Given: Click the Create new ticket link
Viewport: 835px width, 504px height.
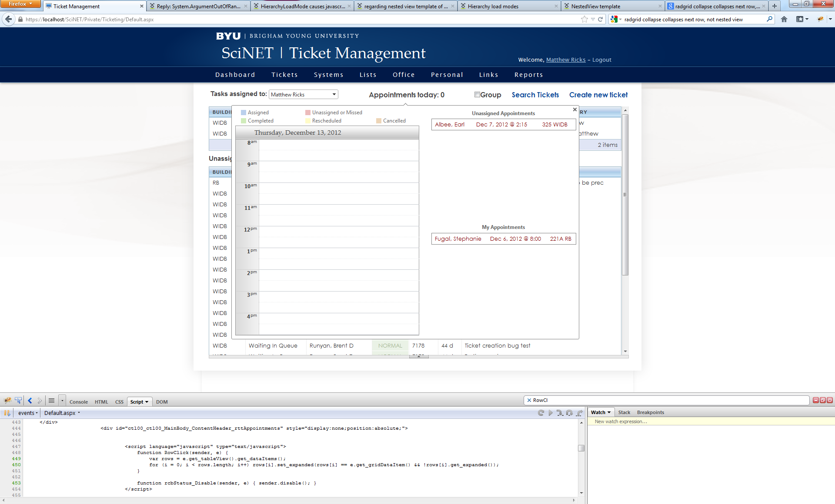Looking at the screenshot, I should pyautogui.click(x=598, y=95).
